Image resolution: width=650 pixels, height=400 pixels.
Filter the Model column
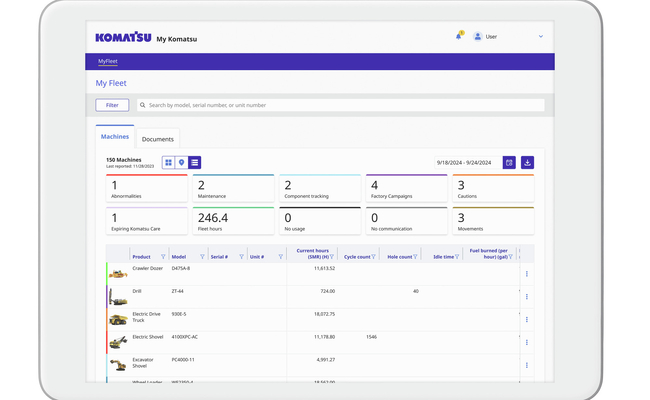(x=202, y=257)
